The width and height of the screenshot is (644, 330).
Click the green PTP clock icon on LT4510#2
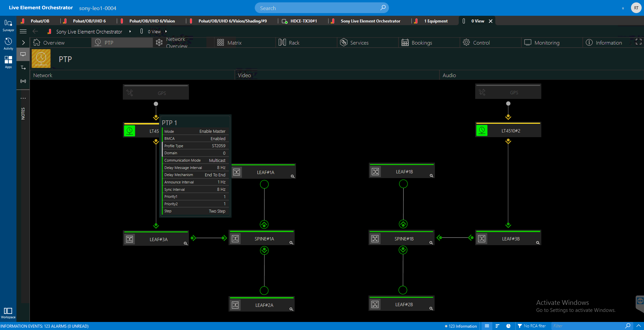click(482, 130)
